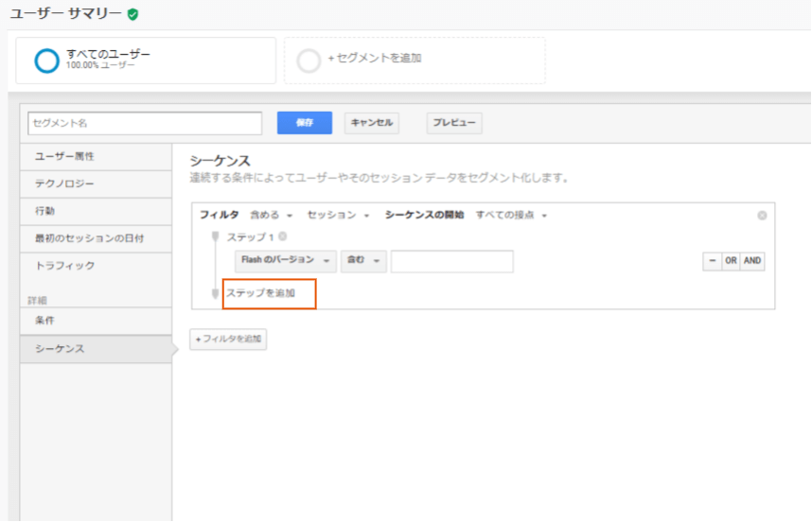Click ステップを追加 to add a step
Viewport: 812px width, 522px height.
(x=260, y=293)
